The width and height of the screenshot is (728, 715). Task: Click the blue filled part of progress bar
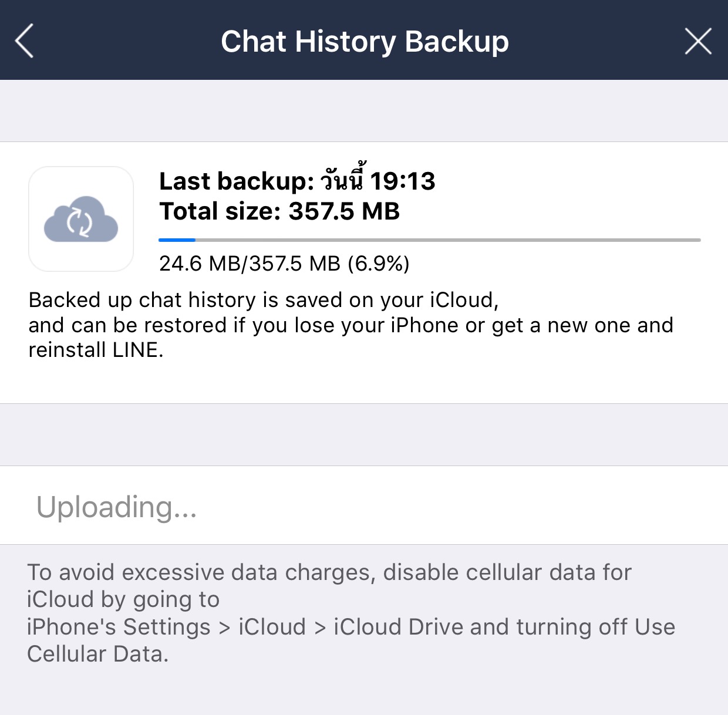click(177, 240)
